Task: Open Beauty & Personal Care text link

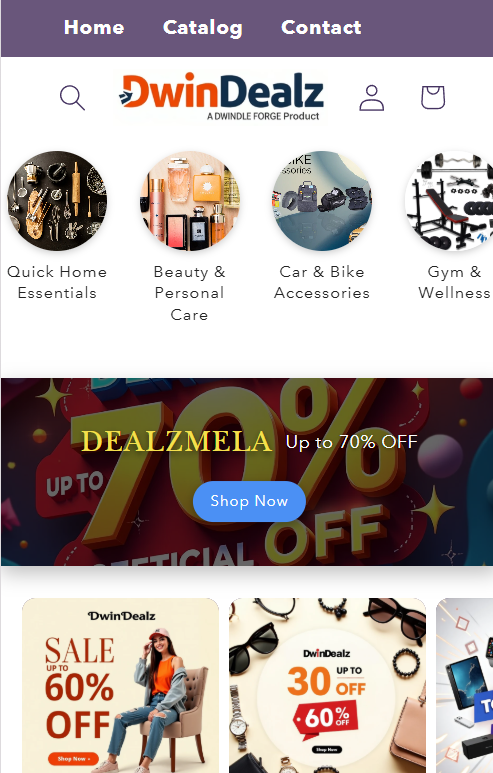Action: pos(189,293)
